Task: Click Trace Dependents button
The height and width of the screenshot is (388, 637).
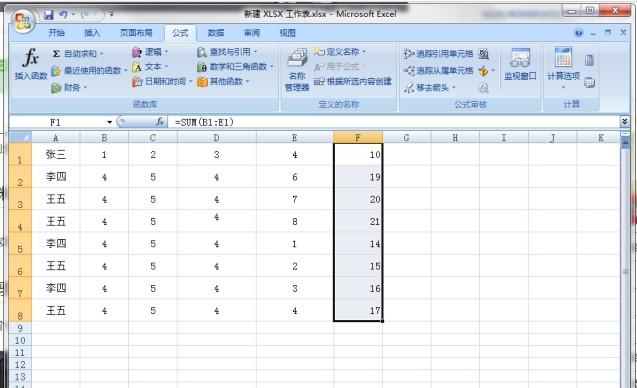Action: 438,71
